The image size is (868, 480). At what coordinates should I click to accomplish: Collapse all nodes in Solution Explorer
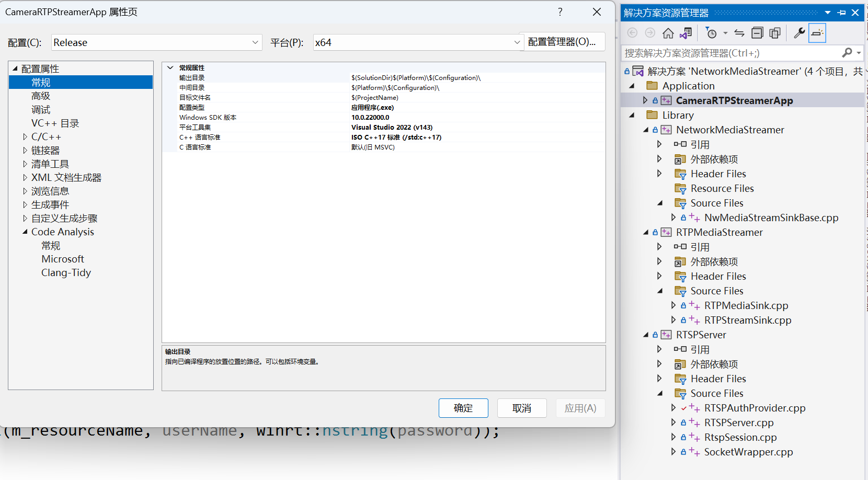point(757,32)
